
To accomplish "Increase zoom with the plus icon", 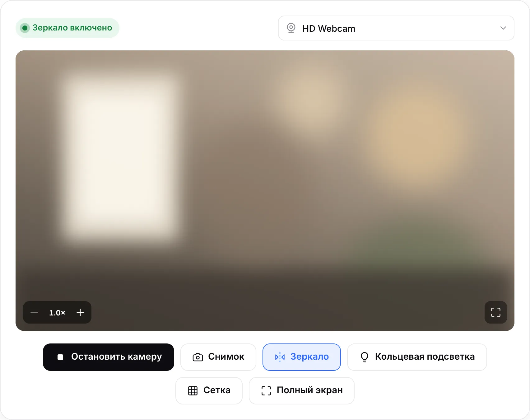I will coord(80,312).
